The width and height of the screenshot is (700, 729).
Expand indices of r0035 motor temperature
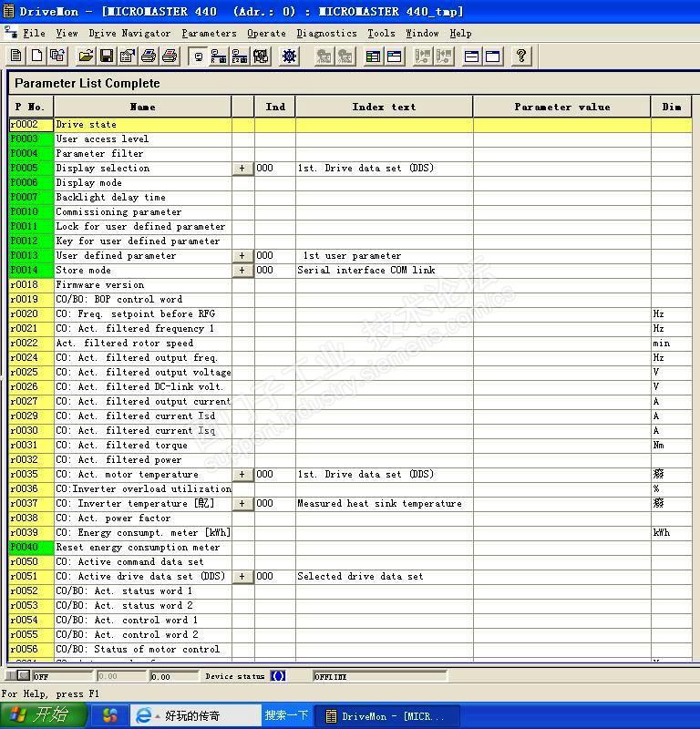tap(242, 474)
